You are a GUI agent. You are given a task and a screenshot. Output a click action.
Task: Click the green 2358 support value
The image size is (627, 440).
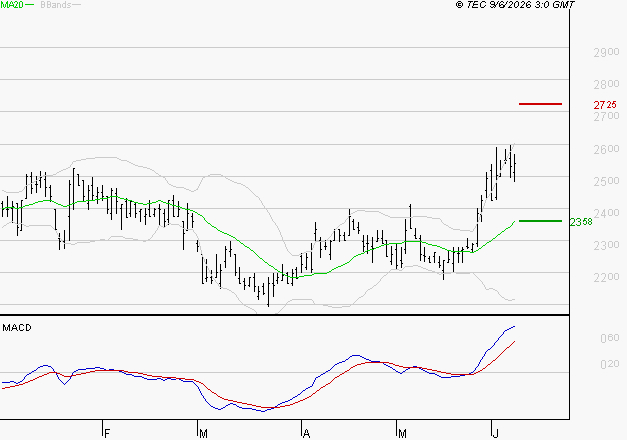point(581,222)
